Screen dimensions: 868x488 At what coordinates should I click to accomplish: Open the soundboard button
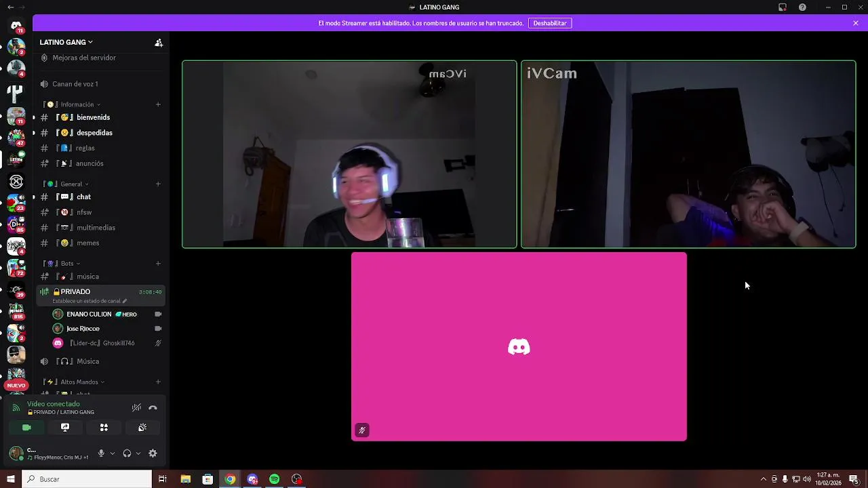(142, 428)
